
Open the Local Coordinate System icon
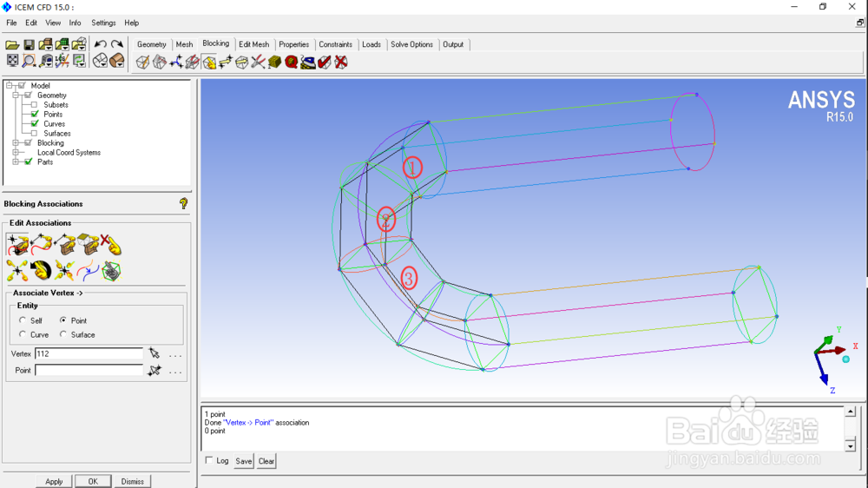click(x=62, y=61)
